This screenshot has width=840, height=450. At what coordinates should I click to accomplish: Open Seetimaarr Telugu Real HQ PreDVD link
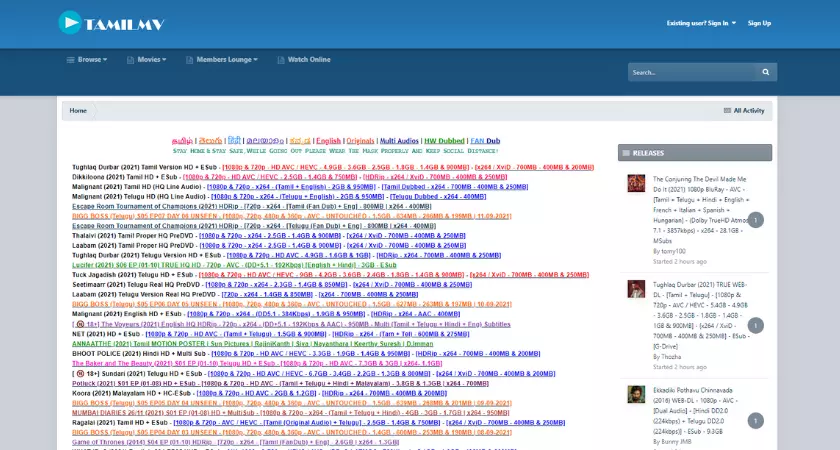coord(276,285)
